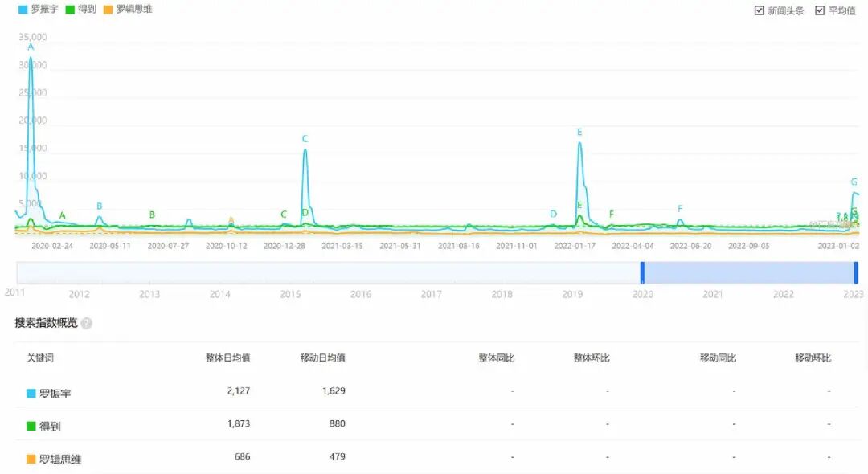The height and width of the screenshot is (474, 868).
Task: Open blue news marker E above 2022 peak
Action: 579,133
